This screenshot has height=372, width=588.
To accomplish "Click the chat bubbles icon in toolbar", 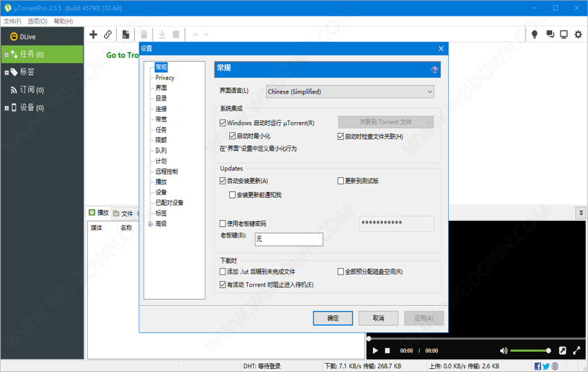I will click(550, 34).
